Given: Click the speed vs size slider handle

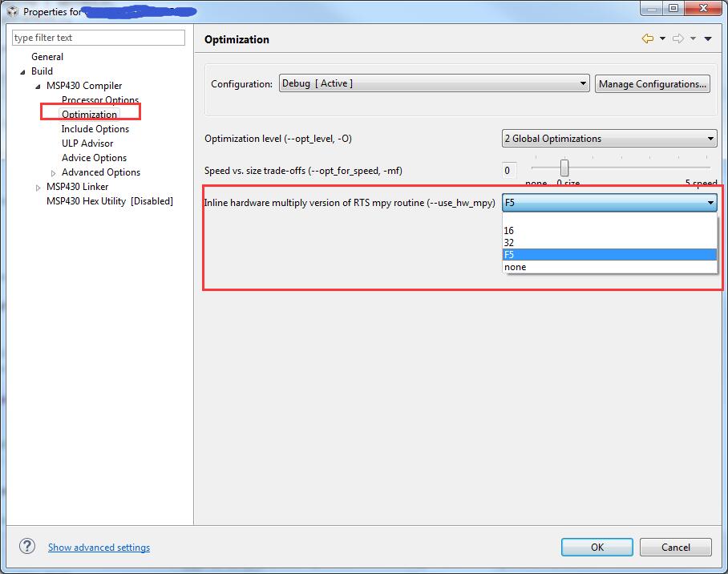Looking at the screenshot, I should pyautogui.click(x=564, y=168).
